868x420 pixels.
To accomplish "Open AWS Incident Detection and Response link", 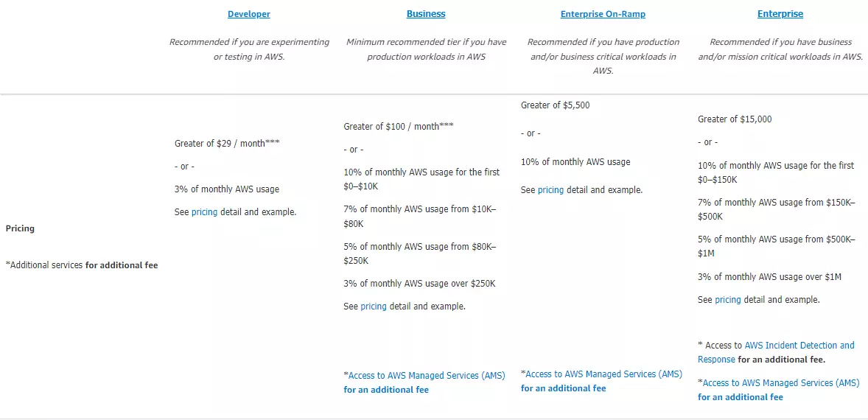I will [799, 346].
